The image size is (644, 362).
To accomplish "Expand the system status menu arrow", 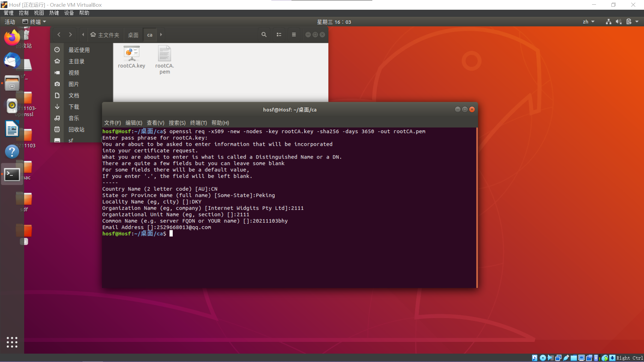I will pyautogui.click(x=637, y=22).
